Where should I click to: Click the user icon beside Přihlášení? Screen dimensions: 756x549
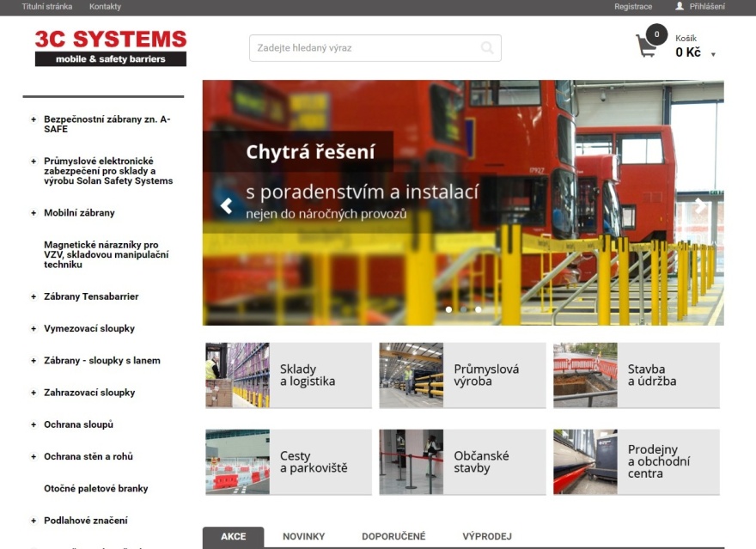point(680,6)
